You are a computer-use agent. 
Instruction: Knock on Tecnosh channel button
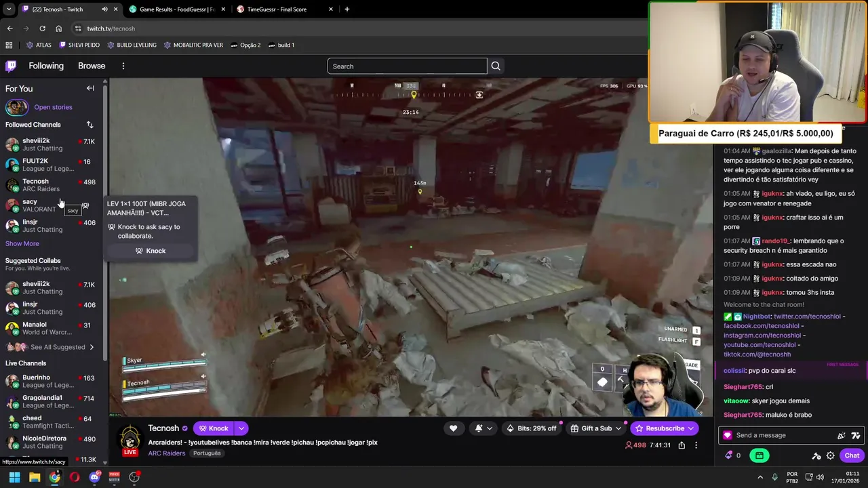(214, 428)
